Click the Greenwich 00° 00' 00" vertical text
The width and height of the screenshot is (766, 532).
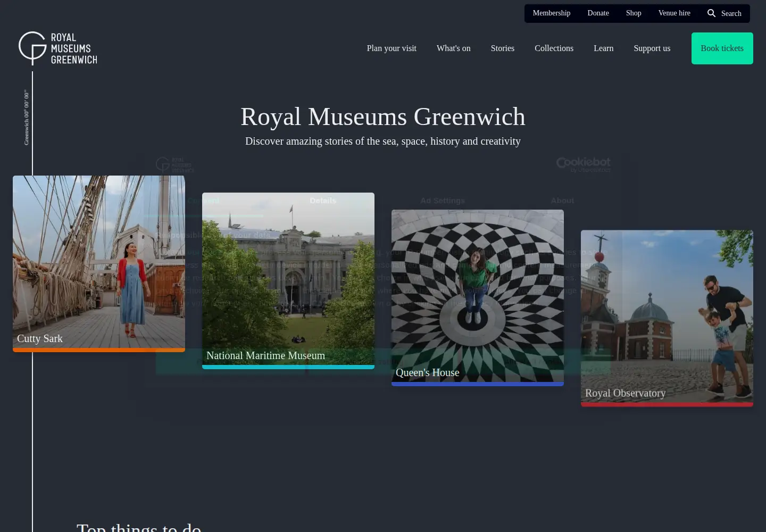[26, 118]
